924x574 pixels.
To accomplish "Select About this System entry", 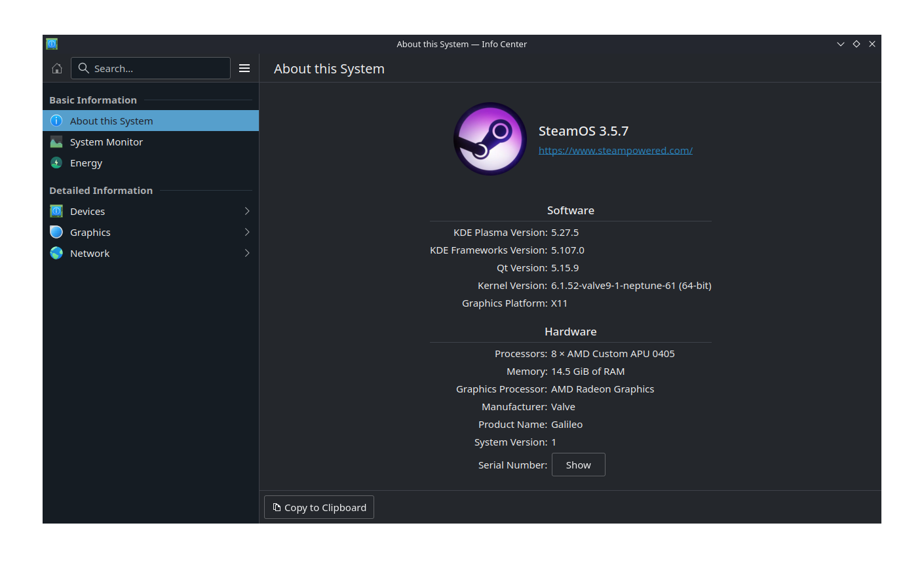I will tap(151, 121).
